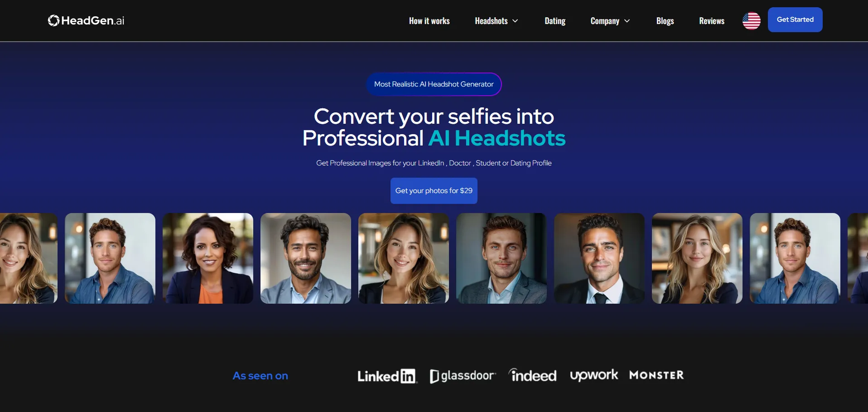The width and height of the screenshot is (868, 412).
Task: Click the LinkedIn logo
Action: click(387, 376)
